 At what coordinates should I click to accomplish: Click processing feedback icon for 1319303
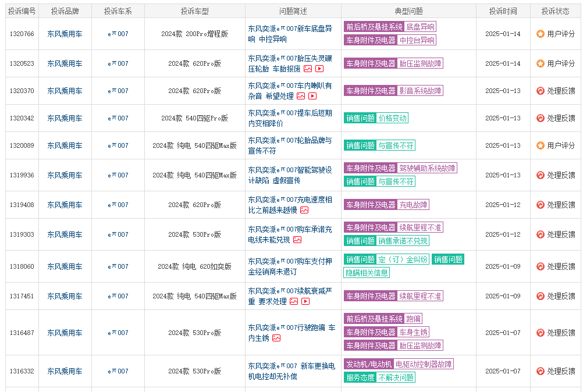pos(541,234)
